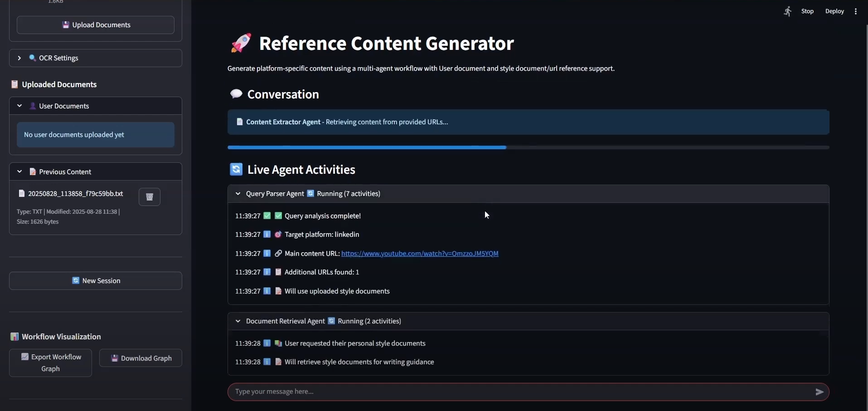
Task: Start a New Session
Action: tap(96, 281)
